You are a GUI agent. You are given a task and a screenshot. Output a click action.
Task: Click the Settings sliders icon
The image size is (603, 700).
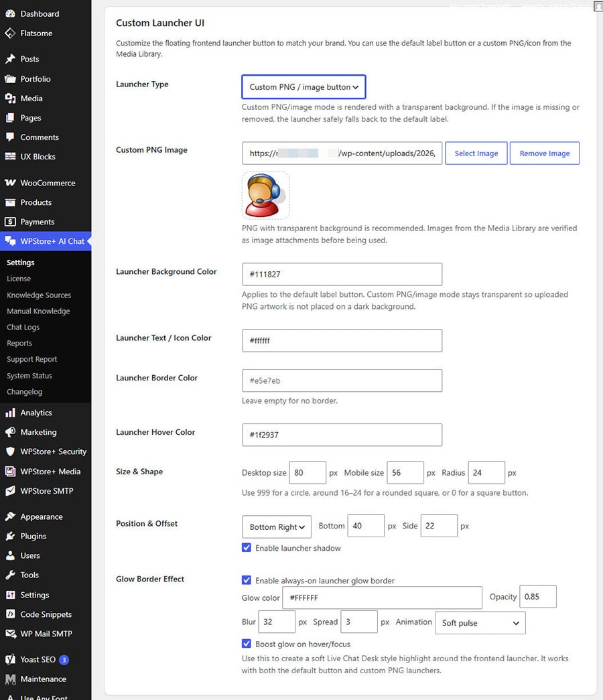click(10, 595)
